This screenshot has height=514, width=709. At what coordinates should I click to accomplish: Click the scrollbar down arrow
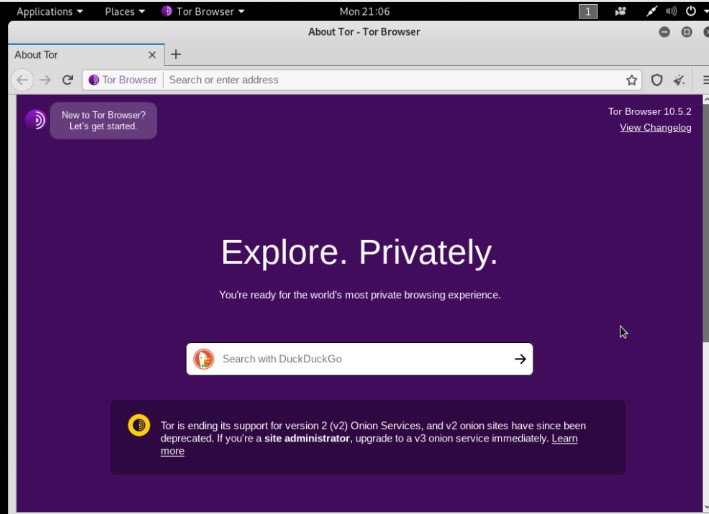pos(706,507)
